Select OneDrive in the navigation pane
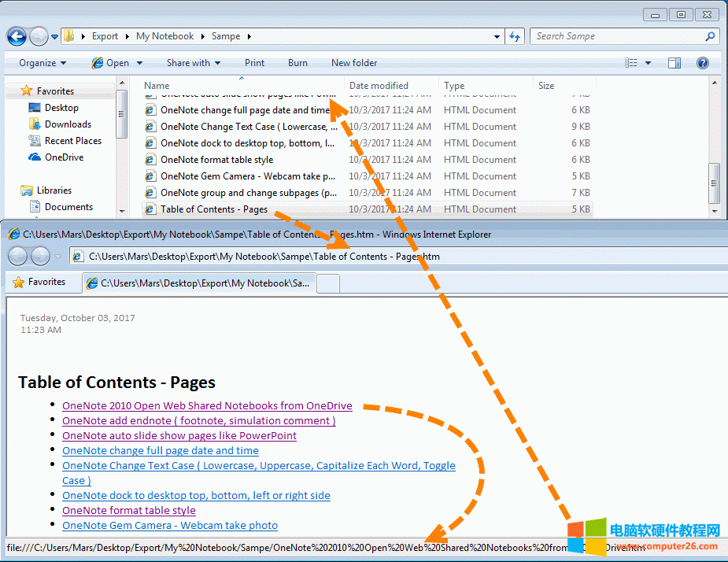 click(x=63, y=157)
